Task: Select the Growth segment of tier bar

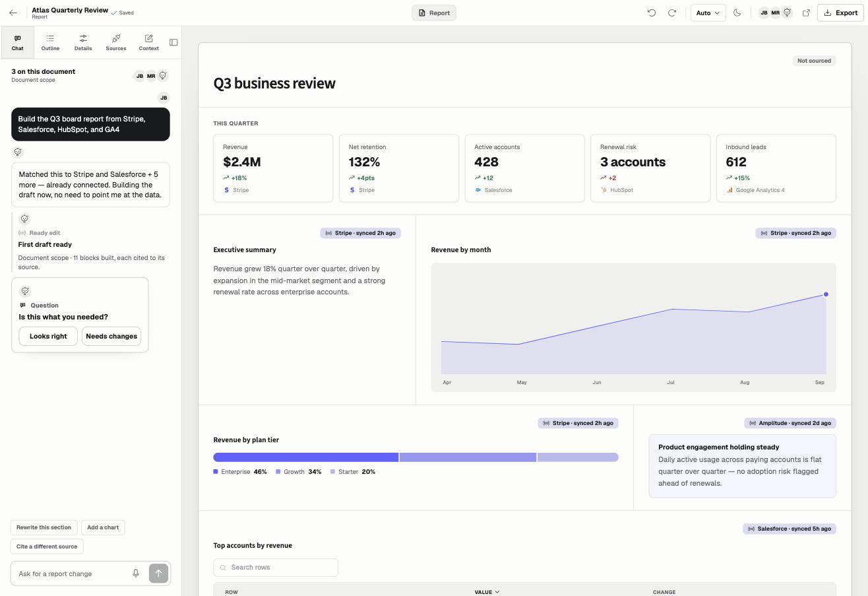Action: (x=468, y=457)
